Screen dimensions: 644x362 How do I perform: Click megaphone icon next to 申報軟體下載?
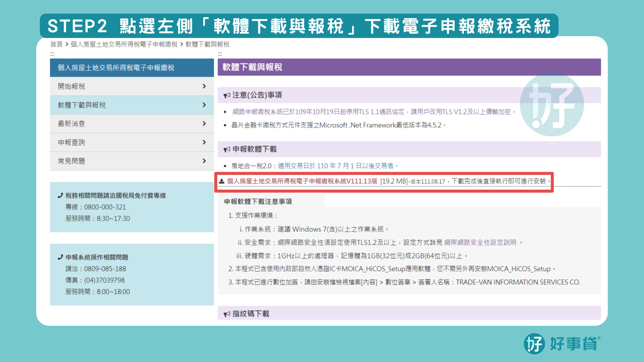pyautogui.click(x=227, y=149)
